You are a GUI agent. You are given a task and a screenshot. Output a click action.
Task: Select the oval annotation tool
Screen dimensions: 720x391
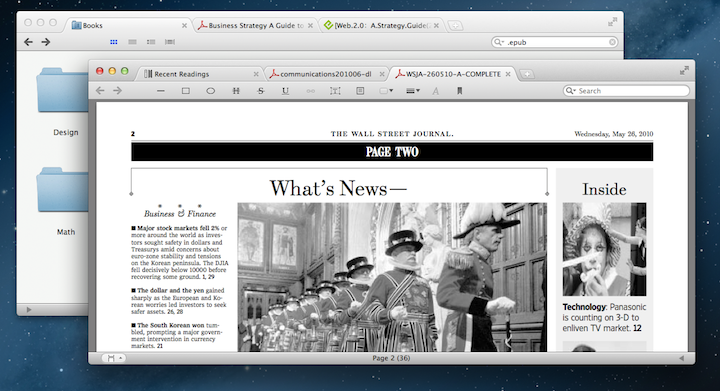tap(210, 91)
